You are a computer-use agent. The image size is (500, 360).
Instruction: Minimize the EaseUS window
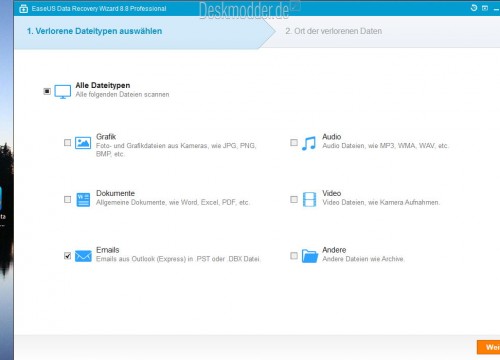point(496,8)
